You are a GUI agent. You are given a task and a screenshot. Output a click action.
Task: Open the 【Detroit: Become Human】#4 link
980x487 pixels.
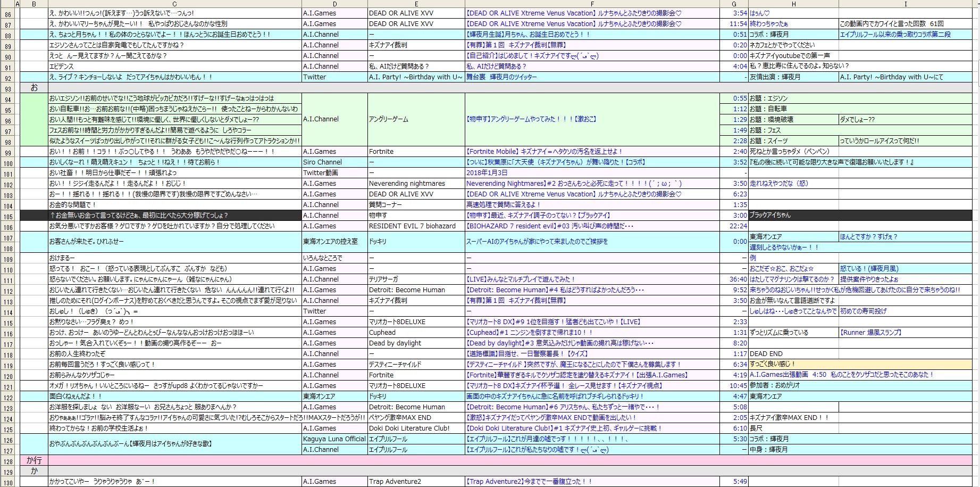(555, 290)
